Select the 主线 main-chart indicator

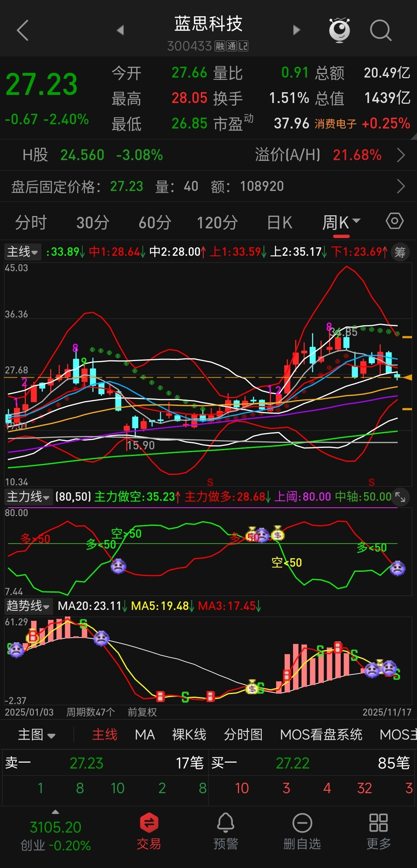point(105,735)
